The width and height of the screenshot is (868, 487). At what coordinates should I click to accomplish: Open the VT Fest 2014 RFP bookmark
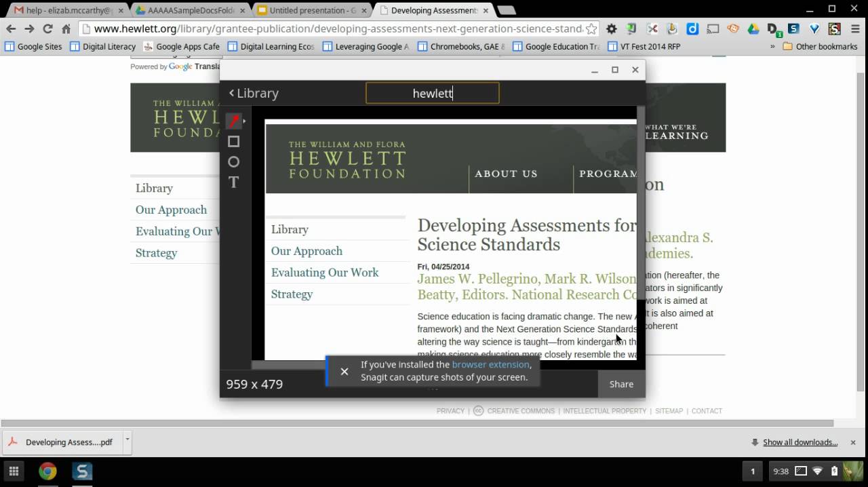[x=644, y=47]
